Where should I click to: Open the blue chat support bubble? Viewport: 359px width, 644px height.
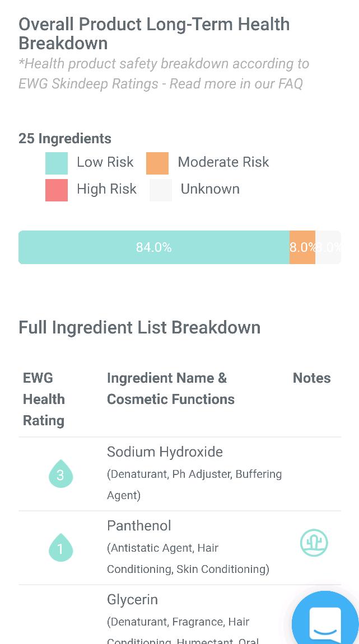[325, 622]
